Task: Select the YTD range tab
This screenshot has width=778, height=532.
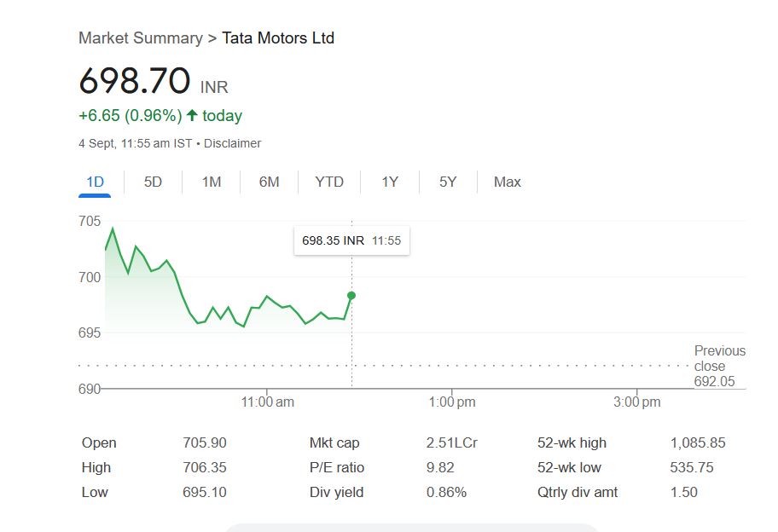Action: pyautogui.click(x=329, y=182)
